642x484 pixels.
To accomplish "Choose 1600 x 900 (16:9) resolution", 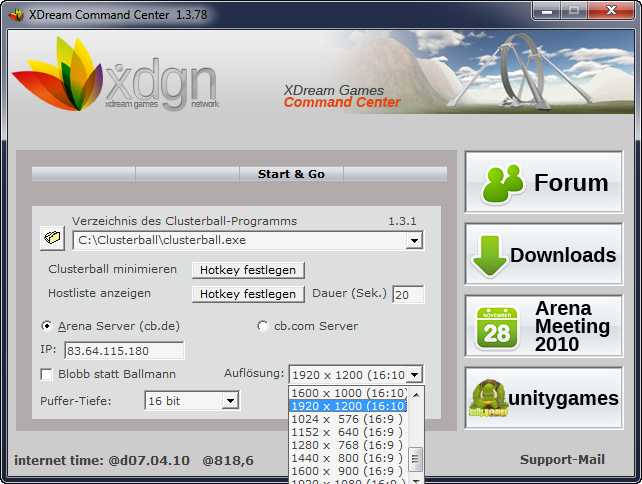I will coord(349,471).
